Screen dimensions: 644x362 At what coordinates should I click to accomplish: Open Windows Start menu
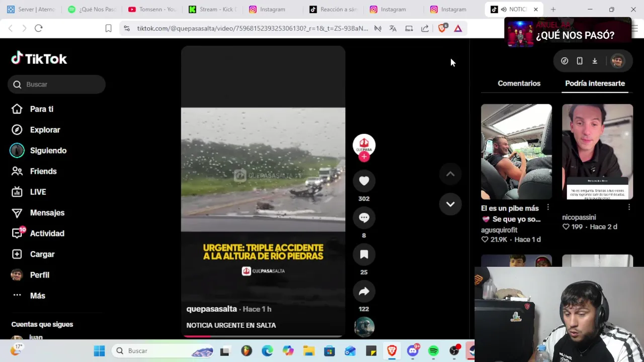(x=99, y=351)
